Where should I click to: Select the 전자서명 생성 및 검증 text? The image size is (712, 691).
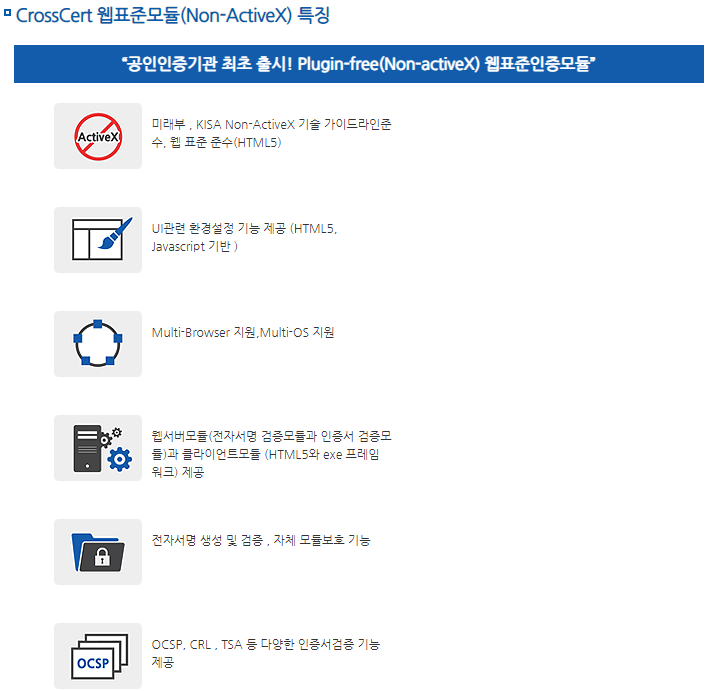coord(261,540)
